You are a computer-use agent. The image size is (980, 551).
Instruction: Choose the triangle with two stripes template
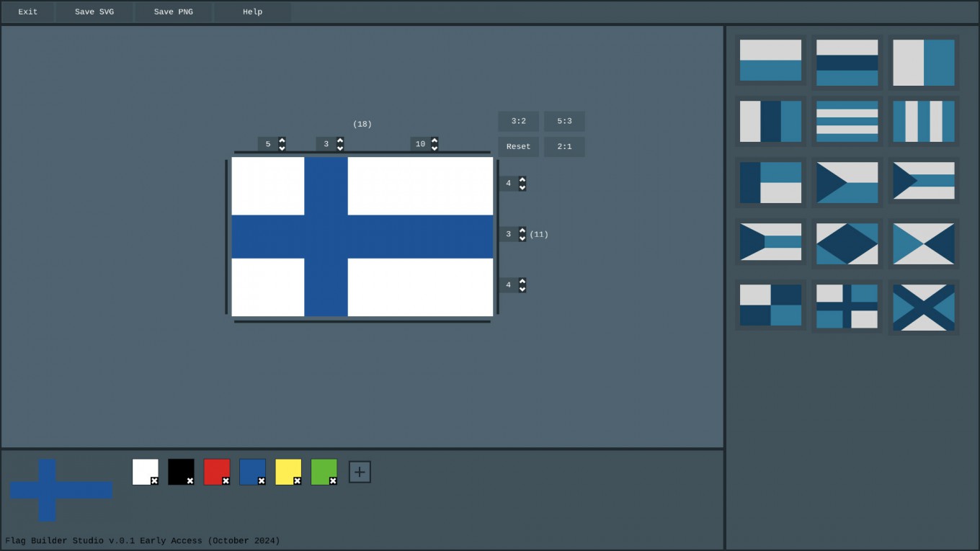pyautogui.click(x=847, y=182)
